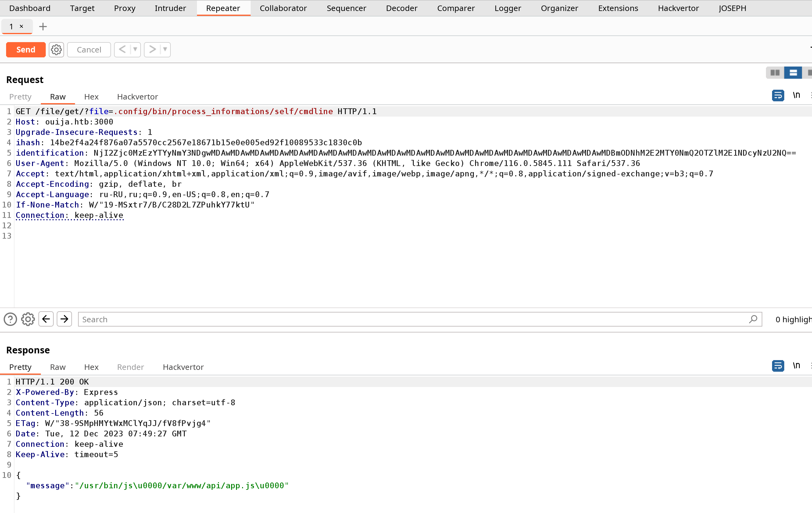Image resolution: width=812 pixels, height=513 pixels.
Task: Open the Hackvertor main tab
Action: click(x=678, y=8)
